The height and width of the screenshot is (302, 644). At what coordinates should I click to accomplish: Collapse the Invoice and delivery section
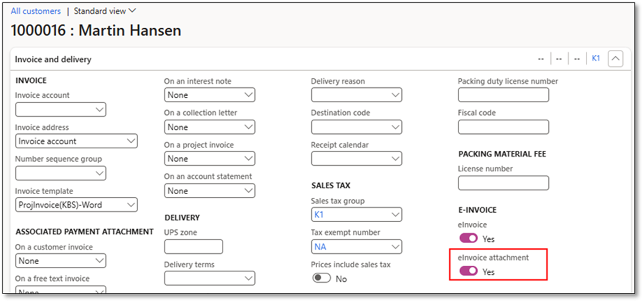pos(615,59)
